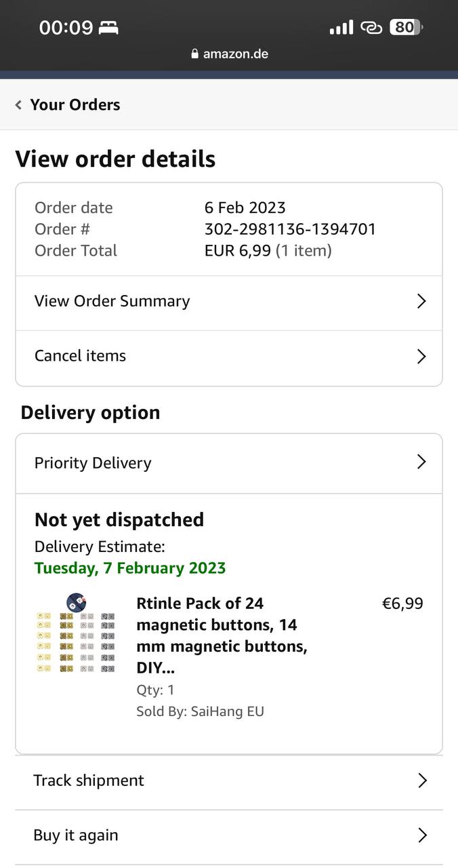Tap the sleep focus bed icon

click(108, 28)
